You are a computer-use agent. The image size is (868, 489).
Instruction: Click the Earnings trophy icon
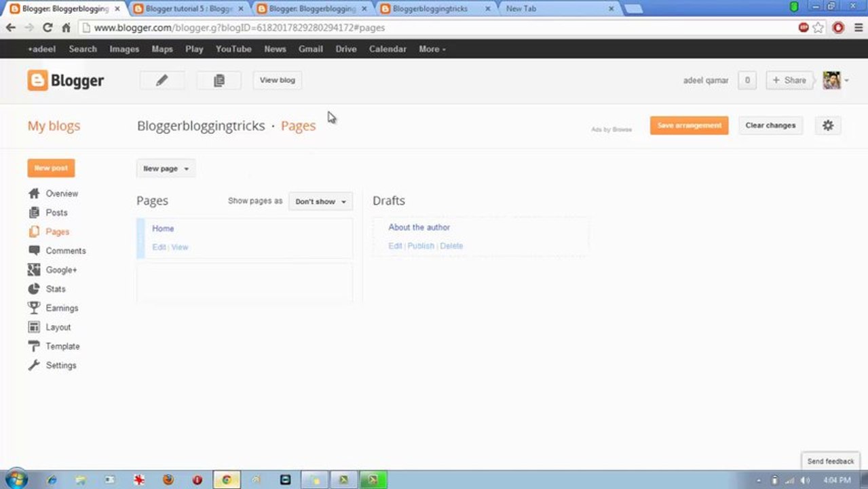34,308
